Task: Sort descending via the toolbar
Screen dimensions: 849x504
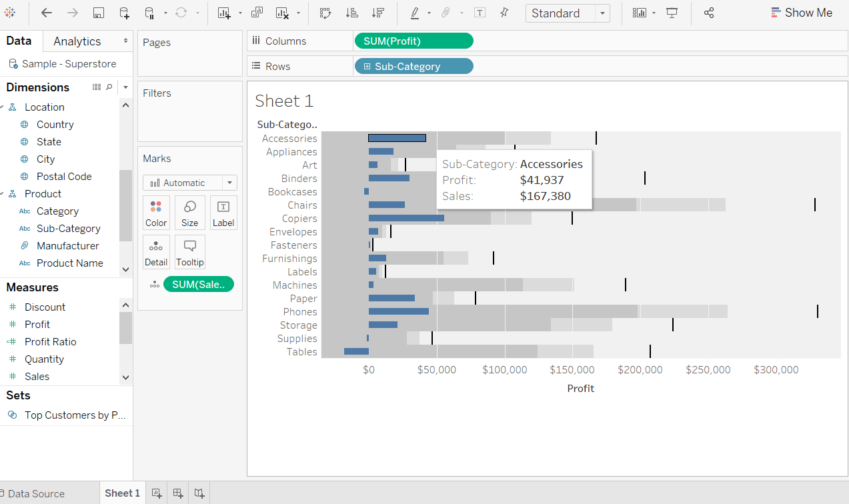Action: click(x=378, y=13)
